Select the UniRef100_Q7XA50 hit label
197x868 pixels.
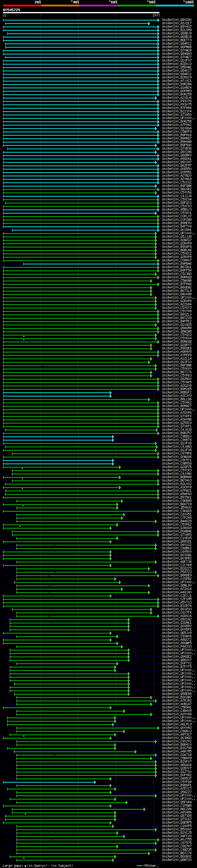(x=177, y=115)
